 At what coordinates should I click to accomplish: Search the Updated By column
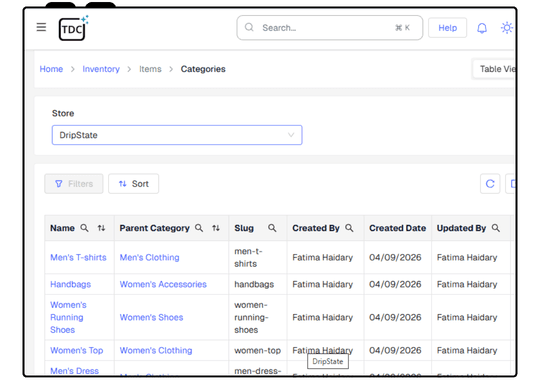click(496, 228)
